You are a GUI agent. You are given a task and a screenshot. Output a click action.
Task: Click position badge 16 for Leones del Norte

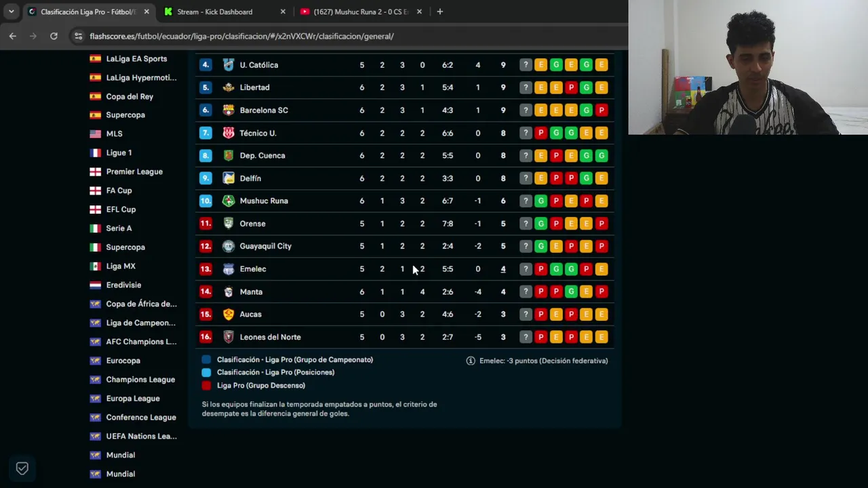(x=205, y=337)
